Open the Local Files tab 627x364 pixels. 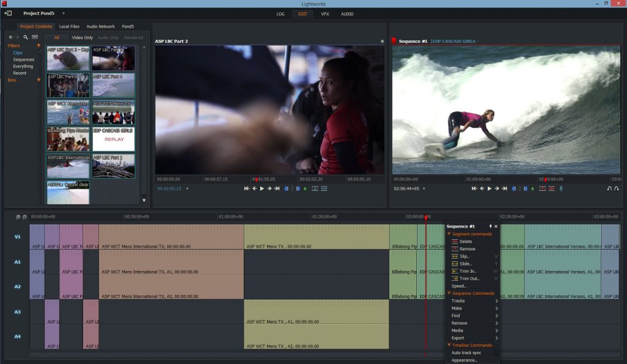tap(69, 26)
